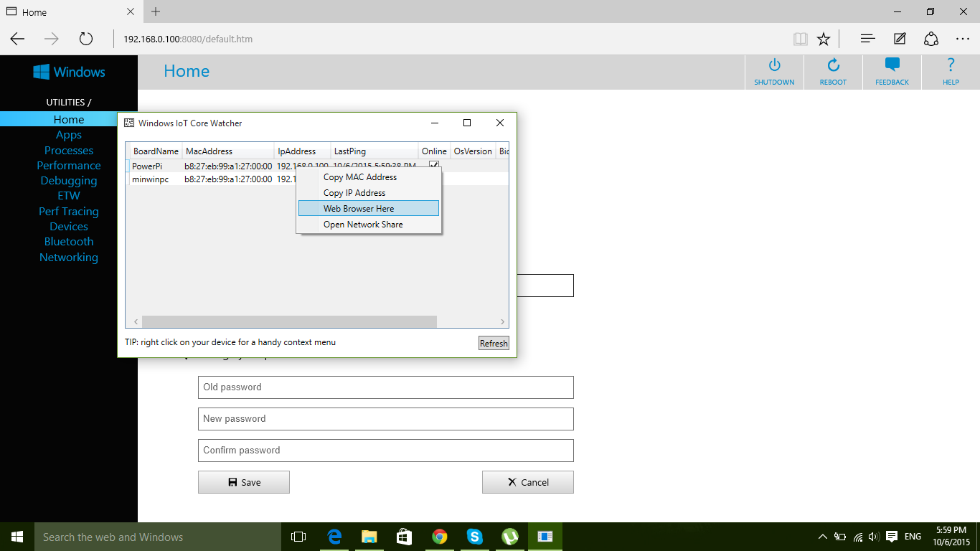
Task: Open the Feedback speech bubble icon
Action: (892, 65)
